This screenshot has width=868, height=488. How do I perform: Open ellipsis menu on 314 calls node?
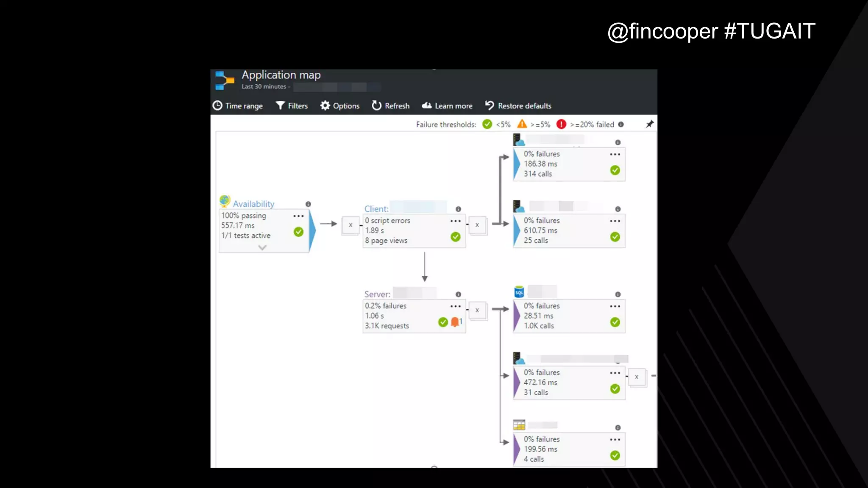[615, 155]
